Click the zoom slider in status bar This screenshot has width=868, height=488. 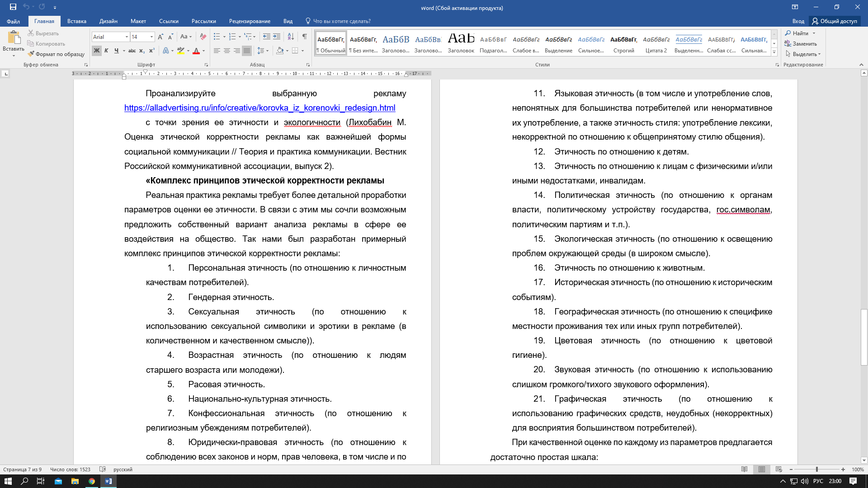pyautogui.click(x=816, y=469)
